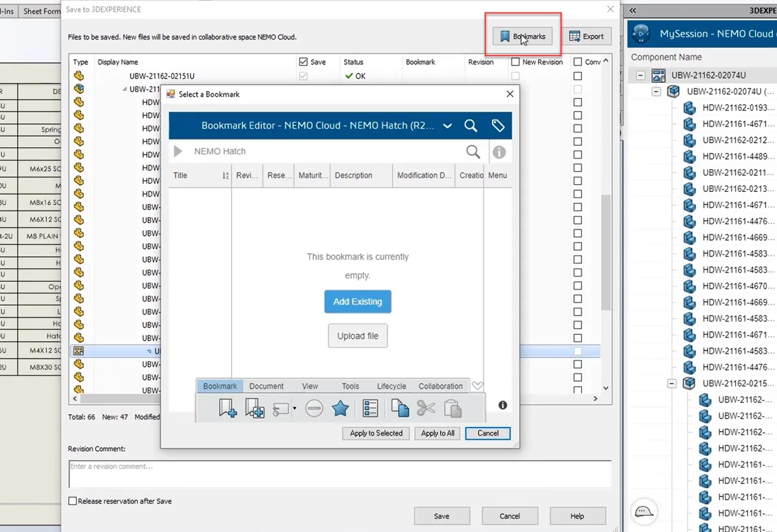Collapse the UBW-21162-0215 tree node

pyautogui.click(x=671, y=384)
